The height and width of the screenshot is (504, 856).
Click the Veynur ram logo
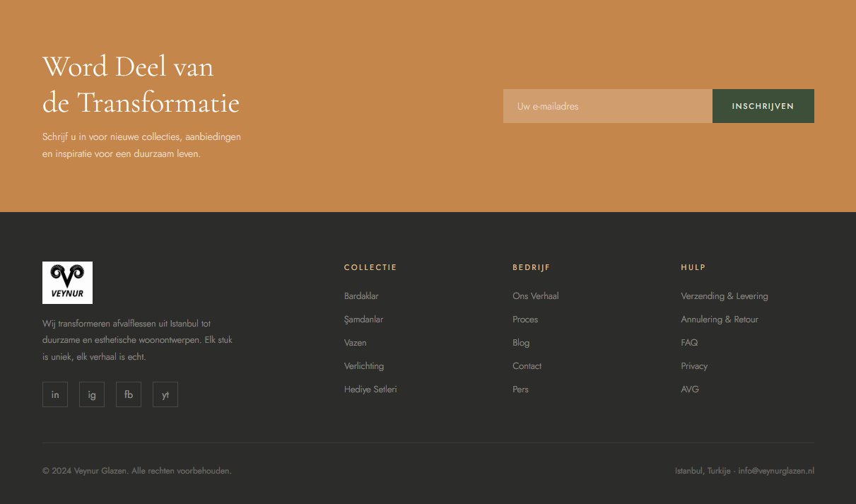pyautogui.click(x=67, y=283)
